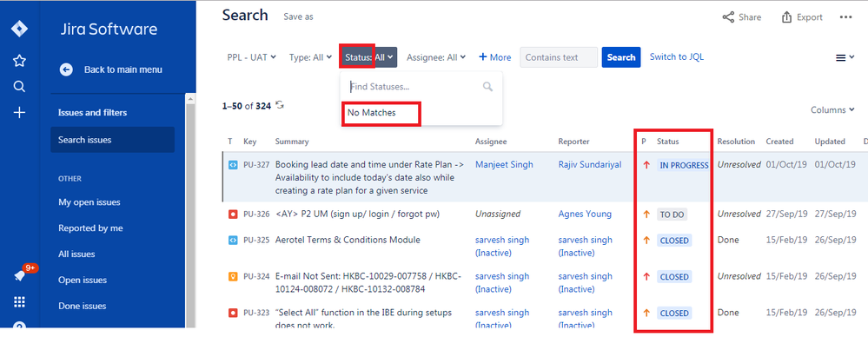Add more criteria with + More
The image size is (868, 350).
pos(495,57)
